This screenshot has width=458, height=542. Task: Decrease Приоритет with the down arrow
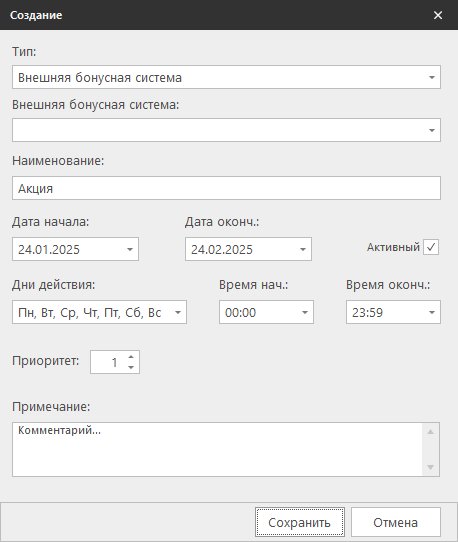pos(131,367)
